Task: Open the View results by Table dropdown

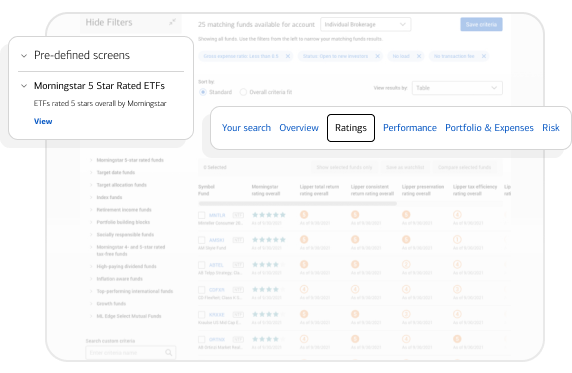Action: click(x=457, y=88)
